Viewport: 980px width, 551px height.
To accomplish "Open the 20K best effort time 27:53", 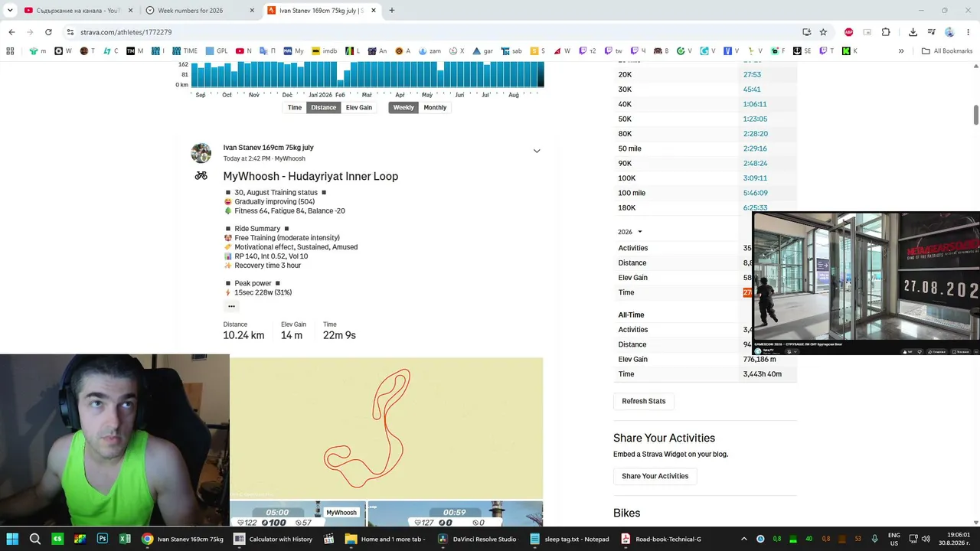I will pyautogui.click(x=752, y=75).
